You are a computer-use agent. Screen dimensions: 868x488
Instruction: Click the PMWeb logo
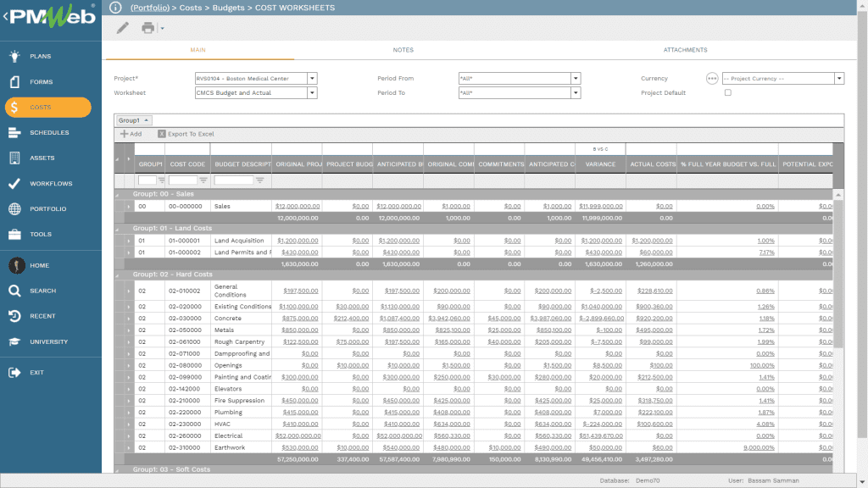(53, 17)
